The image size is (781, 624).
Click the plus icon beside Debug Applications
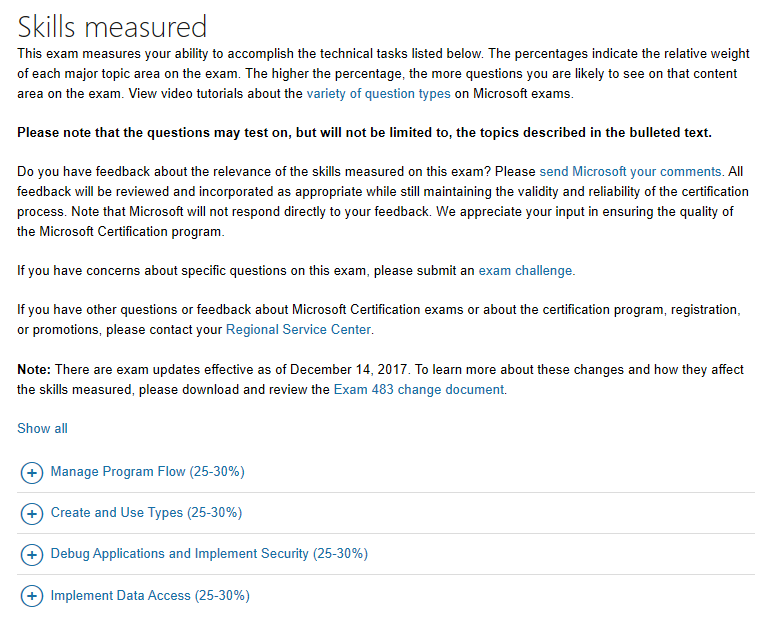[31, 555]
